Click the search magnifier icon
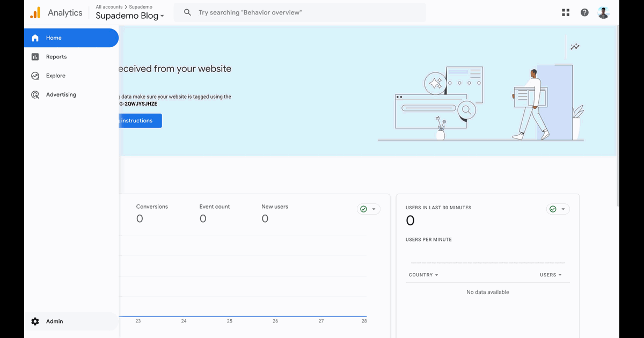Image resolution: width=644 pixels, height=338 pixels. point(187,12)
